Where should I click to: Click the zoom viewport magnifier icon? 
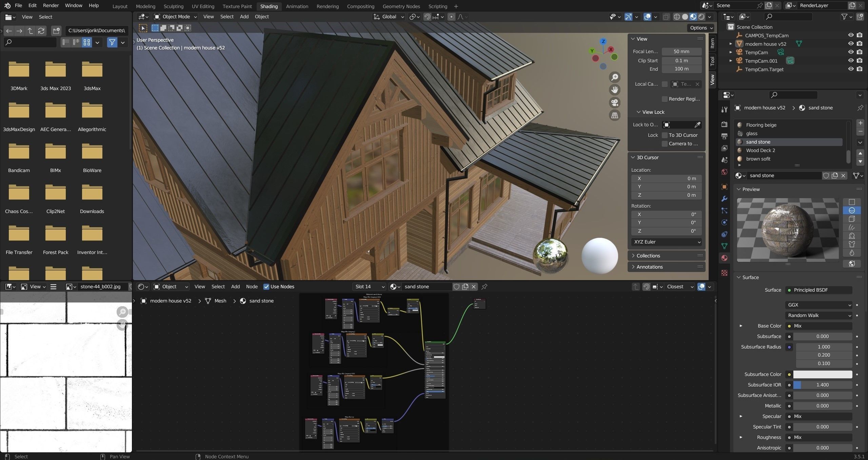[615, 77]
